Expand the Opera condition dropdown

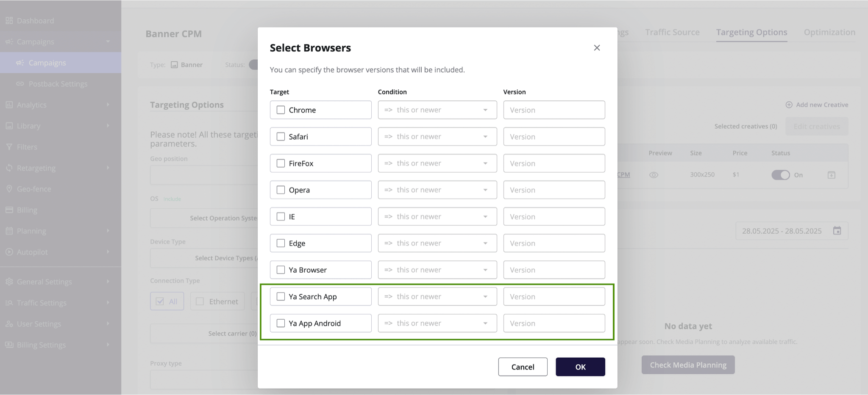coord(437,190)
